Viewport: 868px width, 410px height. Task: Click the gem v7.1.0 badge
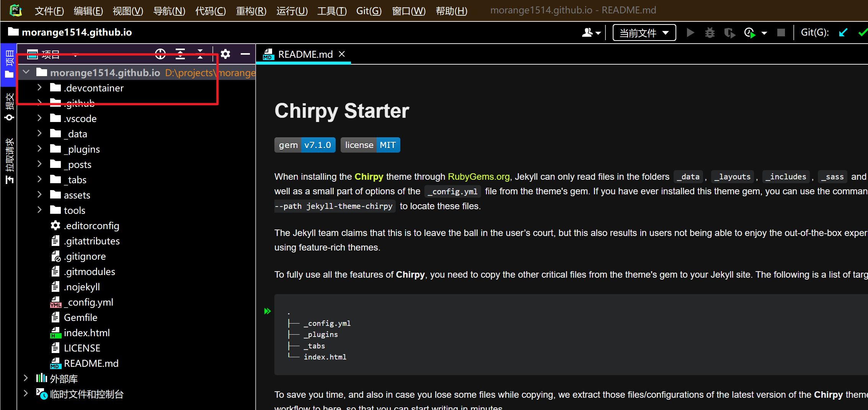click(305, 145)
